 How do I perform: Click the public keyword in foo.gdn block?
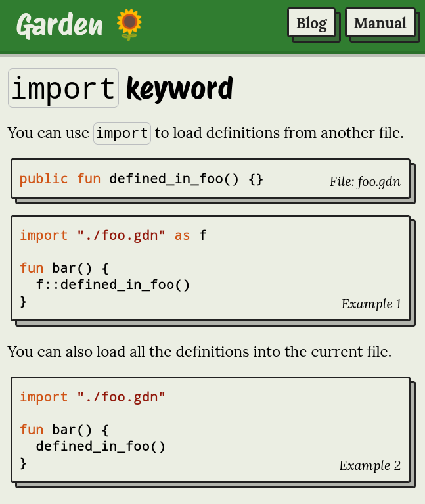click(43, 179)
